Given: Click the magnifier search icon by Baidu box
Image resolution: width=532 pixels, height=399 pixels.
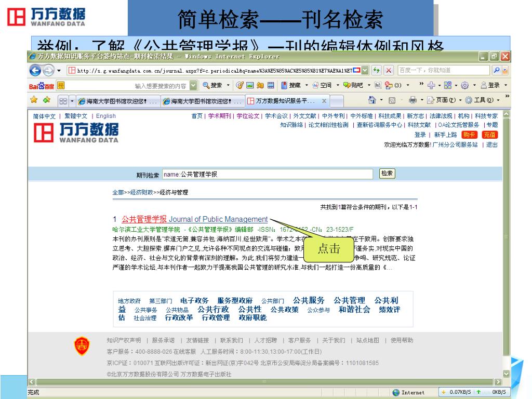Looking at the screenshot, I should coord(496,70).
